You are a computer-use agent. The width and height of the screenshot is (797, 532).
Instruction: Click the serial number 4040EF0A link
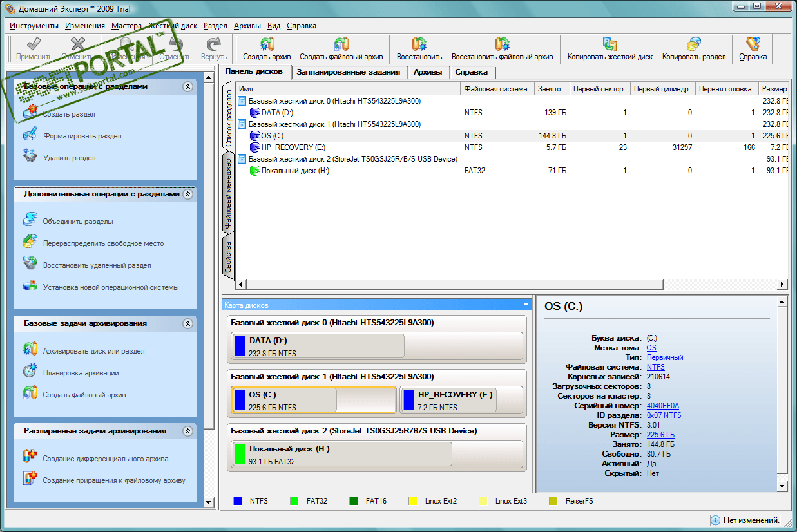click(662, 406)
